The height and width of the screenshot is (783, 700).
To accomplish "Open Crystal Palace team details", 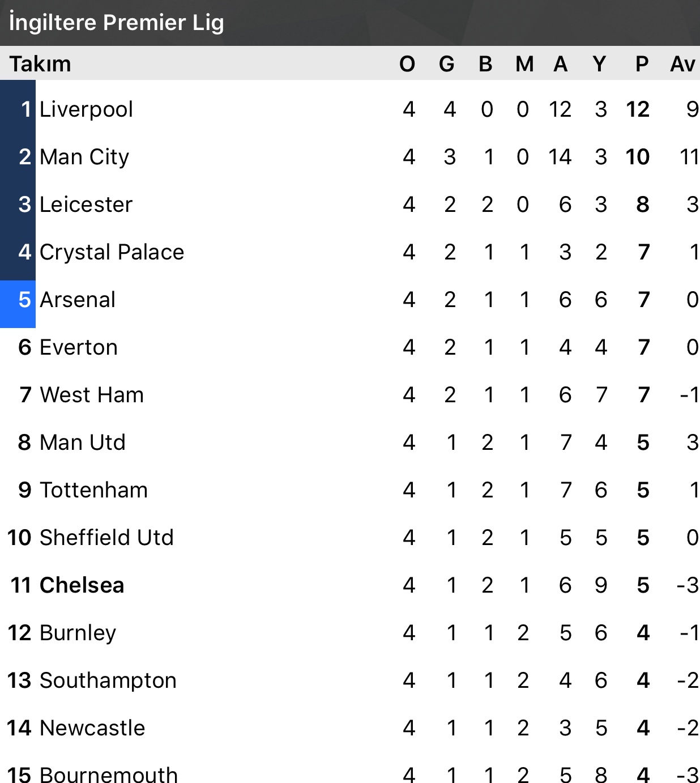I will 112,252.
